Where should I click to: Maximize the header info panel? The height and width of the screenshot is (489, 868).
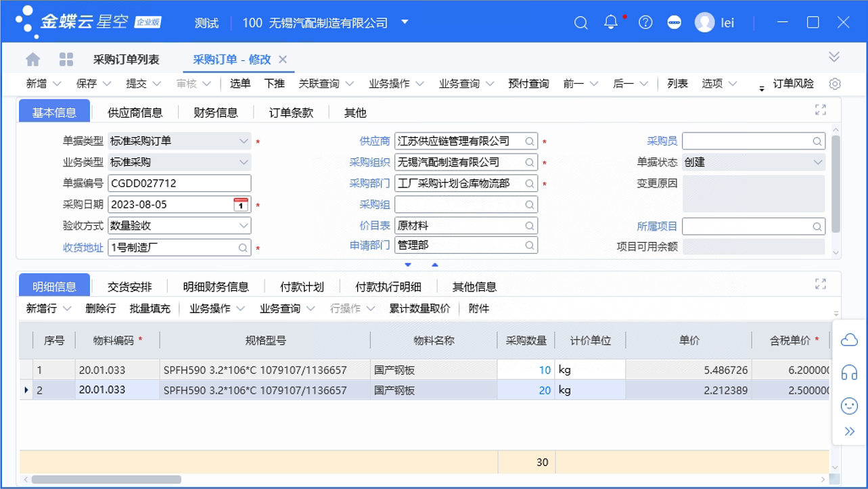[821, 110]
